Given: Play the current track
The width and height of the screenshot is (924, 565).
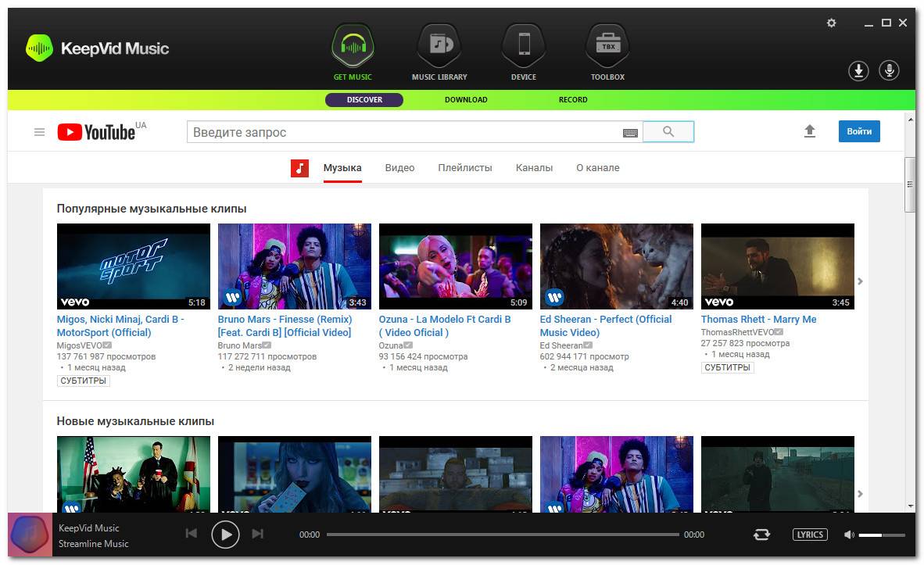Looking at the screenshot, I should point(225,535).
